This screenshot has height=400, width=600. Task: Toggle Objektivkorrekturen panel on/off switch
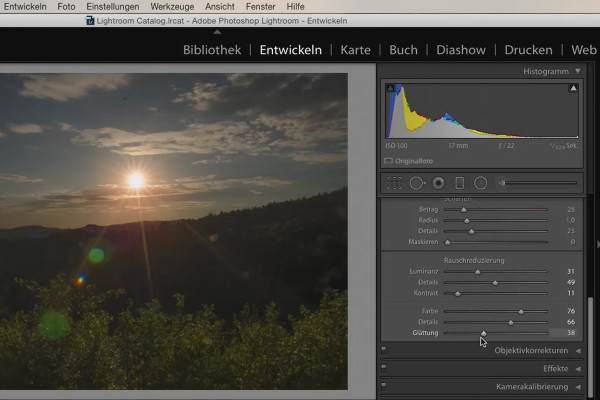[x=384, y=350]
